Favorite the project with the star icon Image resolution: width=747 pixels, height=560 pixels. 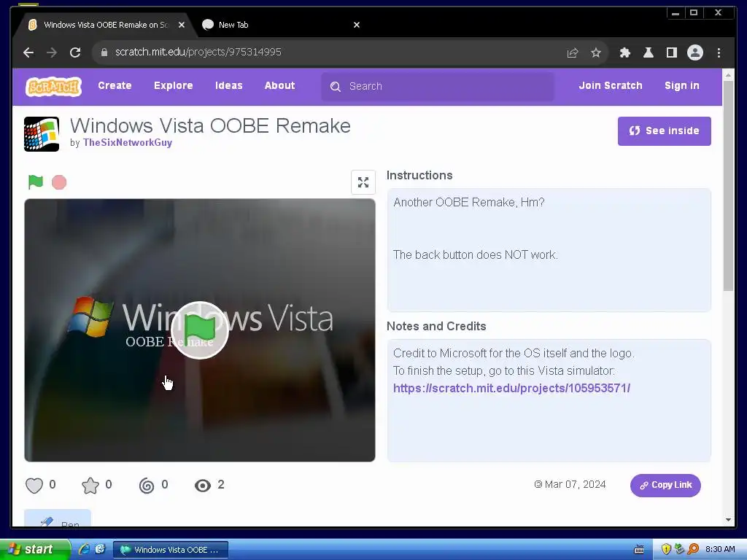(90, 485)
